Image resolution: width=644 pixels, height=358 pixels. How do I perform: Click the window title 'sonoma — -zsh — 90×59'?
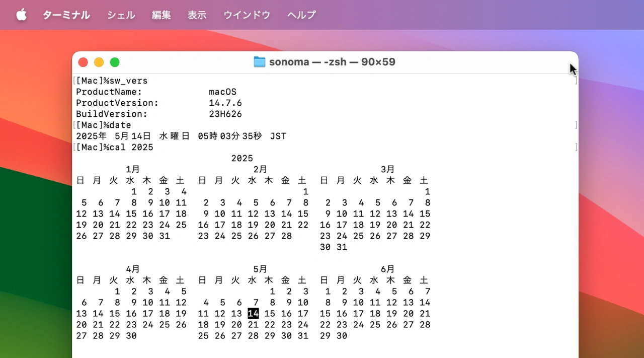pyautogui.click(x=332, y=62)
